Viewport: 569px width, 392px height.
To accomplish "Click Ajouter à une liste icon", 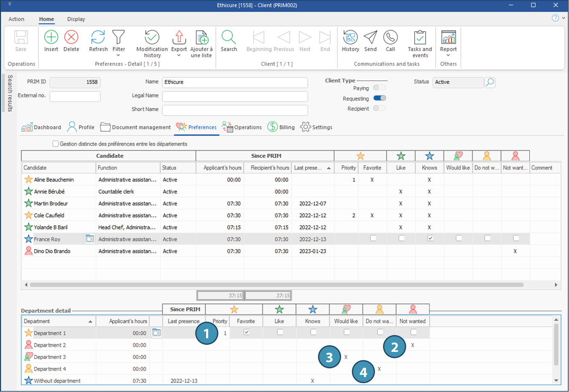I will click(x=201, y=37).
